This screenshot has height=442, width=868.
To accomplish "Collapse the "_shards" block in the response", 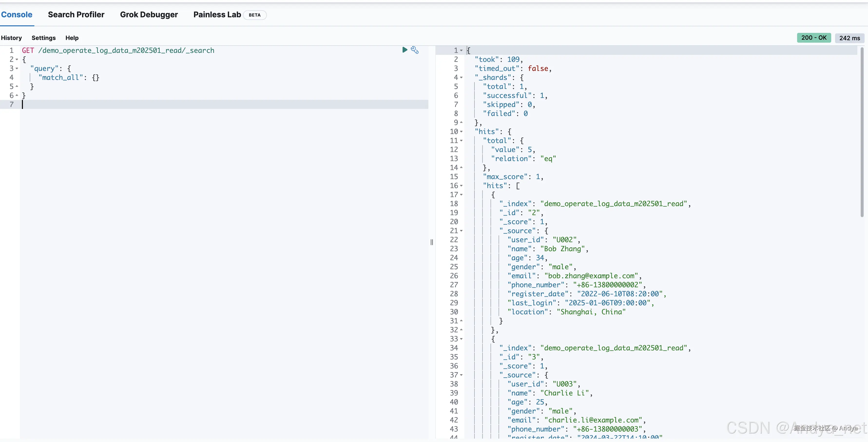I will [461, 78].
